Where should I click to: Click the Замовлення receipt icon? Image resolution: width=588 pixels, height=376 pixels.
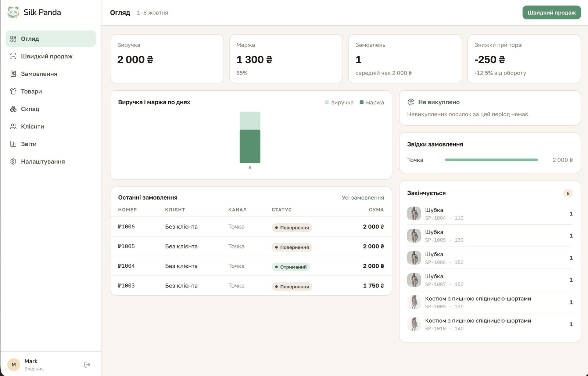point(13,74)
